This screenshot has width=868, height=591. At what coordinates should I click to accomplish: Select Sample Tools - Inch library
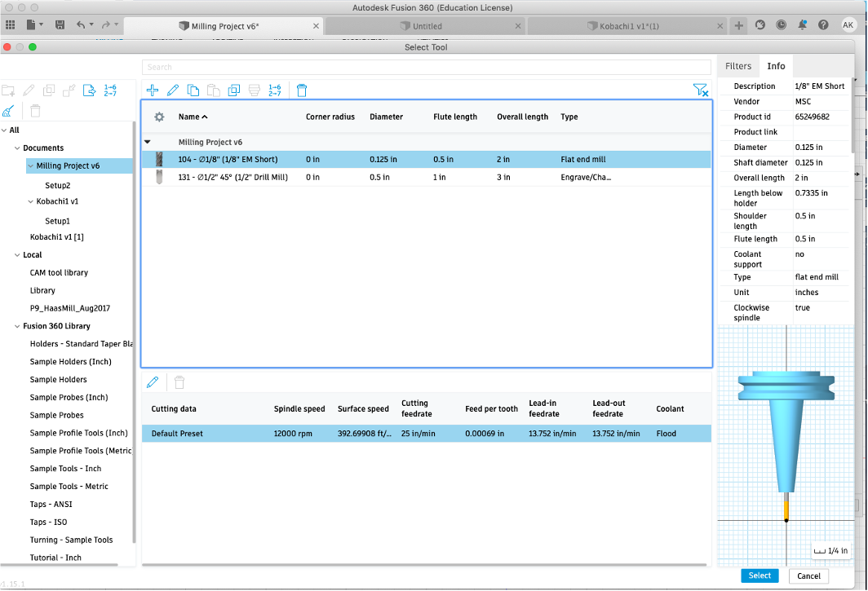[65, 469]
